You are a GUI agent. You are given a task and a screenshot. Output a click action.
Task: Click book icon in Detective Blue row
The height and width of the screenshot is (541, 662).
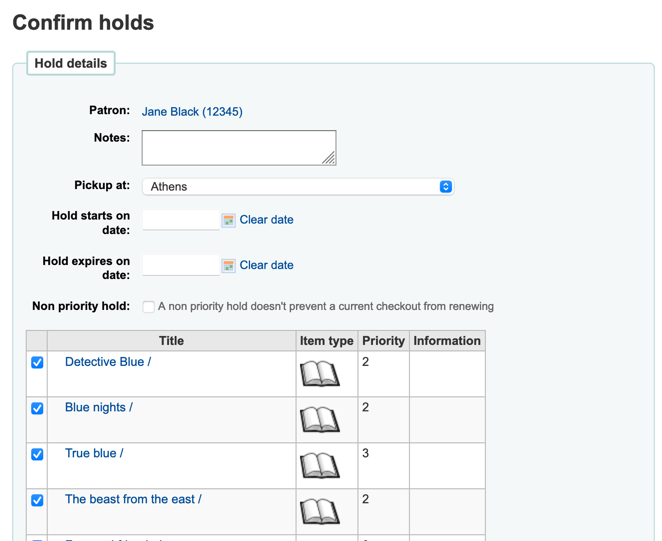[x=320, y=374]
